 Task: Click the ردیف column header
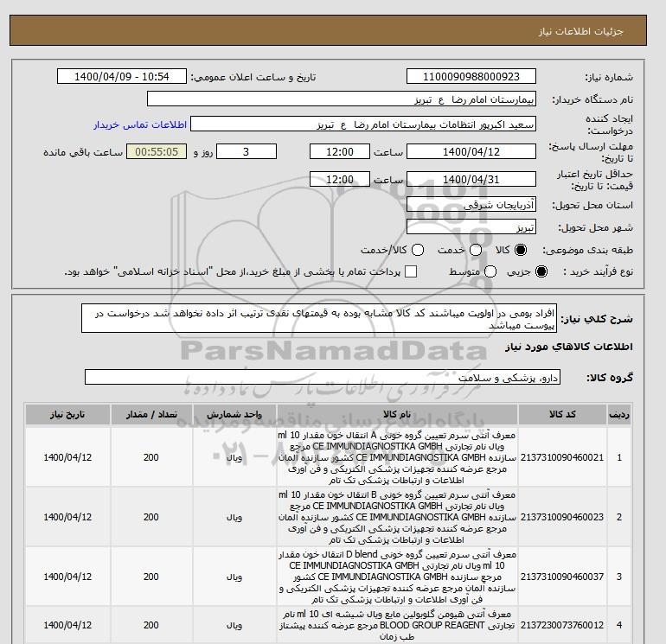point(618,414)
